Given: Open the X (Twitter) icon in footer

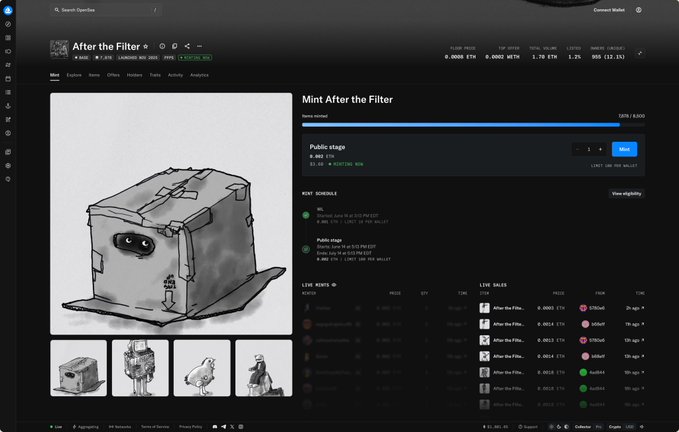Looking at the screenshot, I should (232, 427).
